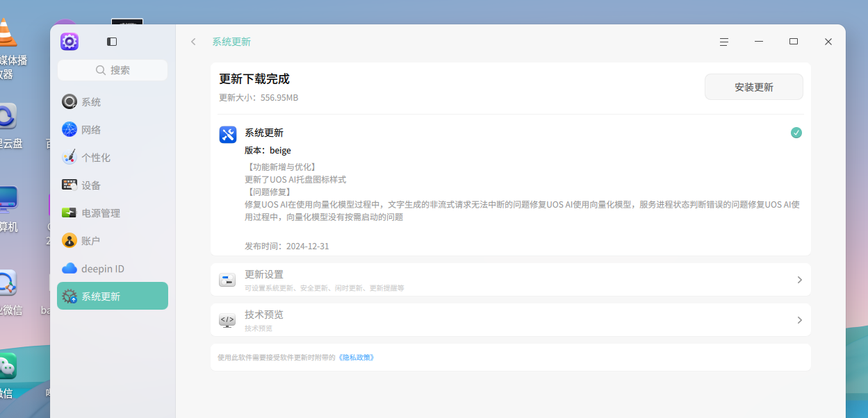Click the 更新设置 icon

pos(227,280)
